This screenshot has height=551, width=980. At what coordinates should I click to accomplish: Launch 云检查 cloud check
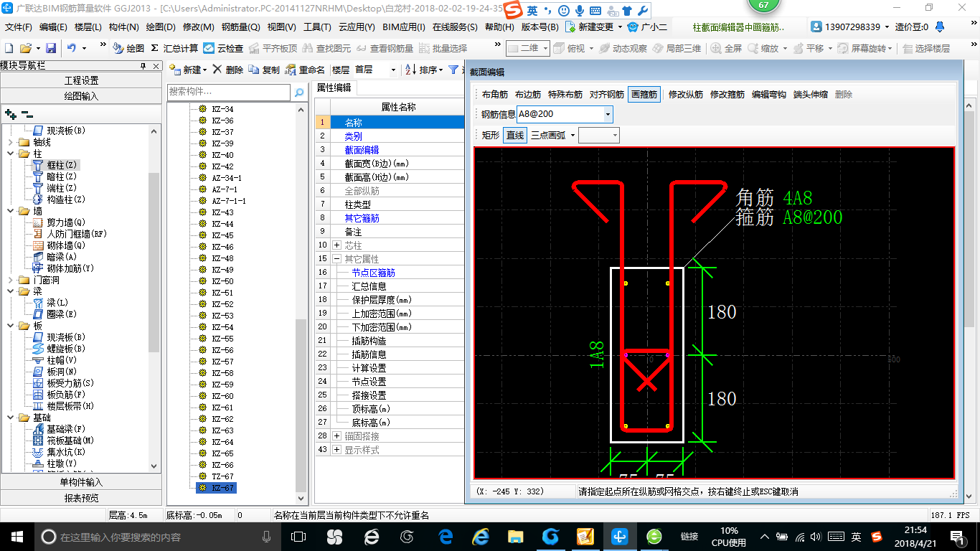click(x=223, y=48)
